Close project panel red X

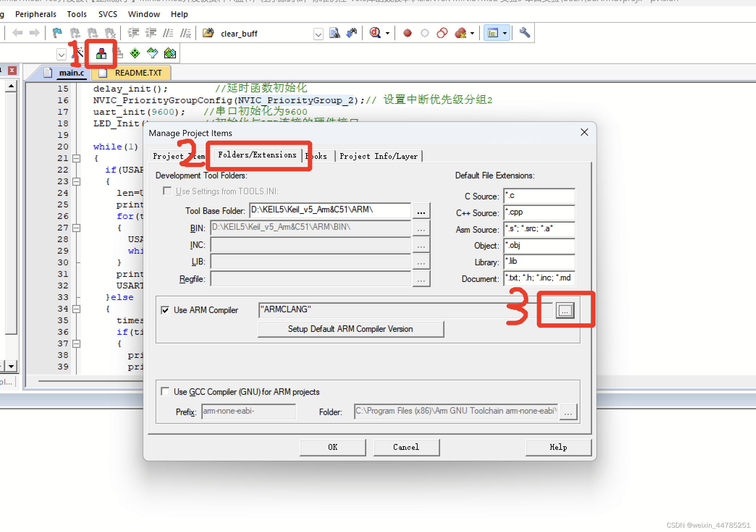(x=12, y=70)
